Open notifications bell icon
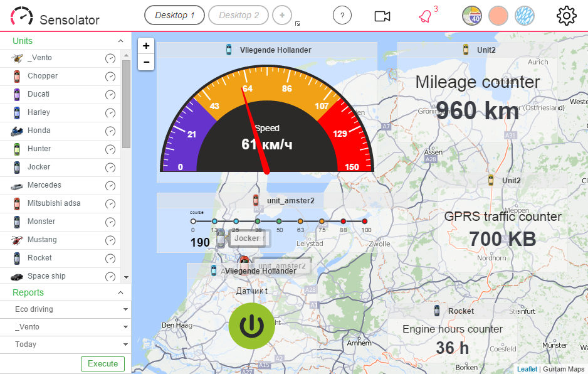The height and width of the screenshot is (374, 588). coord(425,16)
